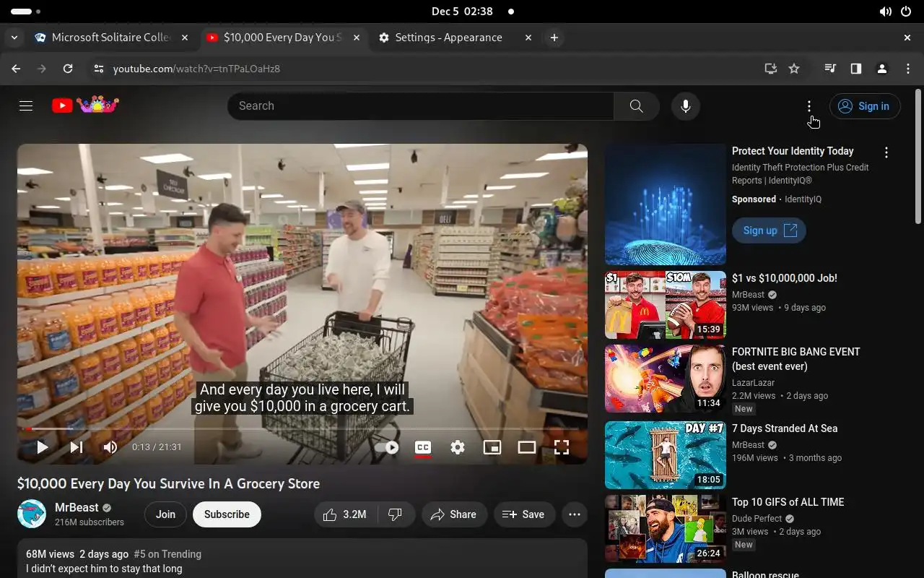Click the page vertical scrollbar
Image resolution: width=924 pixels, height=578 pixels.
click(x=918, y=156)
